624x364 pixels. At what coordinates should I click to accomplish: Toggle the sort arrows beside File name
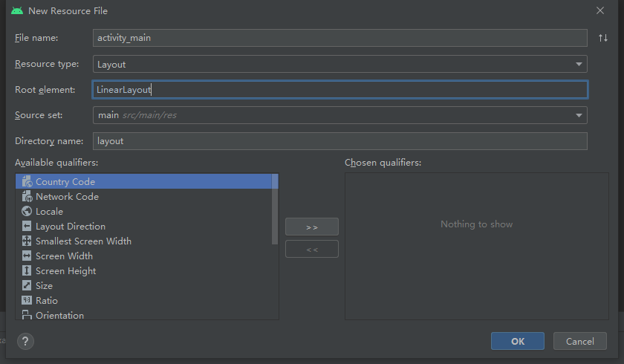602,38
